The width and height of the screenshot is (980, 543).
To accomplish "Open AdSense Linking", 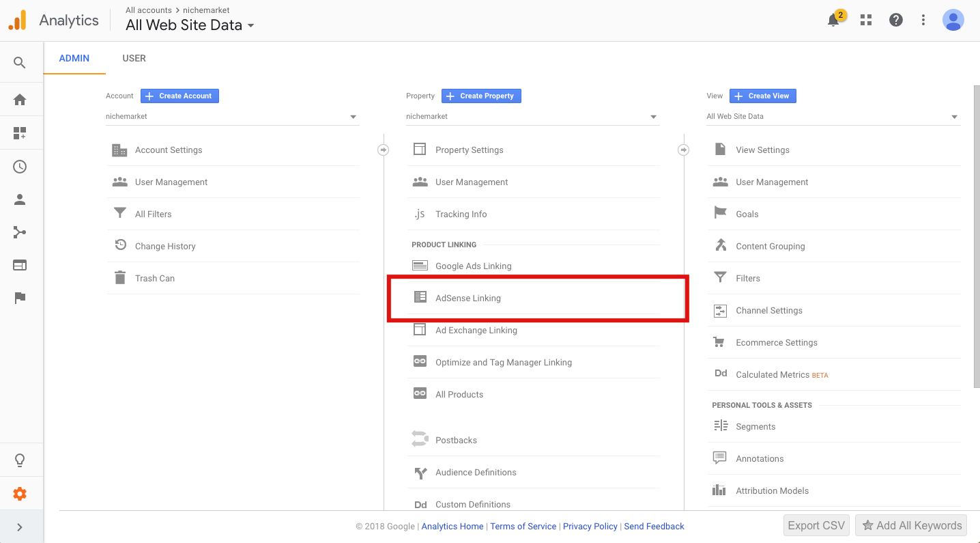I will (x=533, y=298).
